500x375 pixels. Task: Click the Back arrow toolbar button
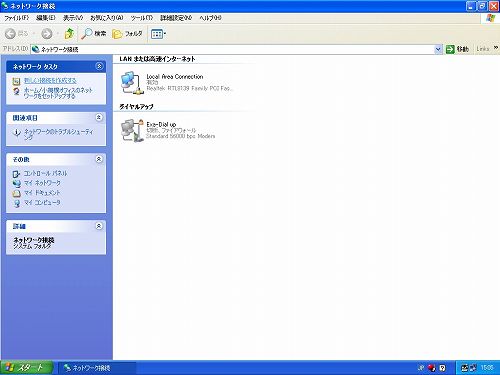(x=11, y=33)
